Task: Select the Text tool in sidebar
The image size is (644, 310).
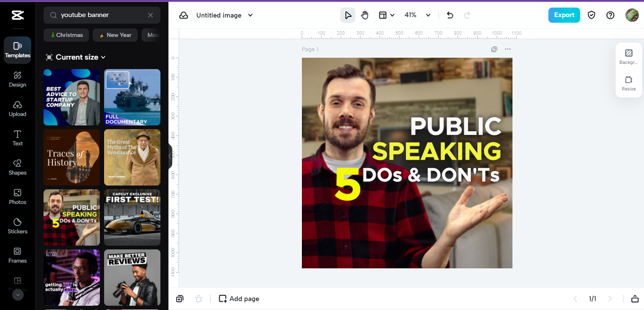Action: tap(17, 138)
